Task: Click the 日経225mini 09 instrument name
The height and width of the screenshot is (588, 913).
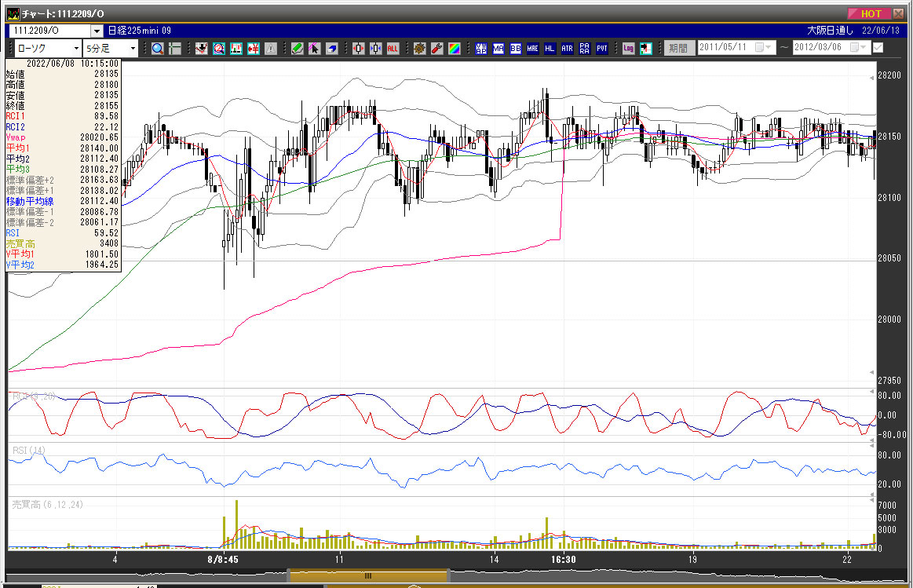Action: 140,31
